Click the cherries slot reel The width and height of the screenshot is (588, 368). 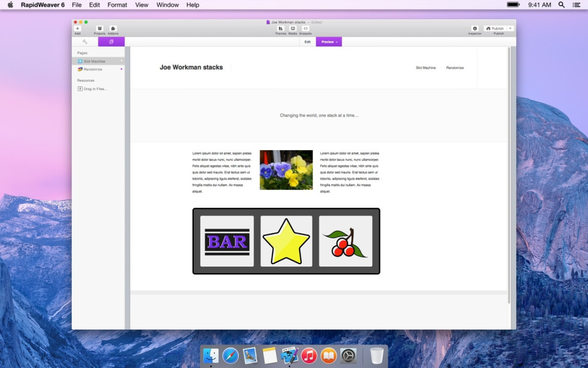(x=346, y=241)
